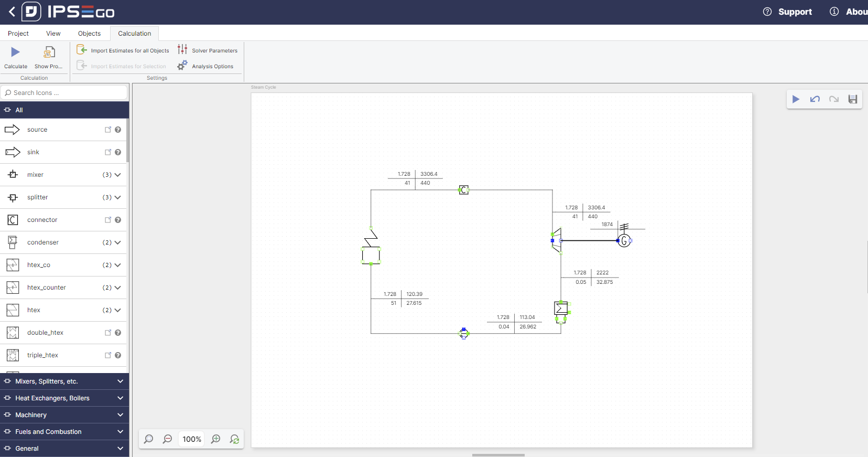The height and width of the screenshot is (457, 868).
Task: Open Show Protocol in the ribbon
Action: tap(49, 52)
